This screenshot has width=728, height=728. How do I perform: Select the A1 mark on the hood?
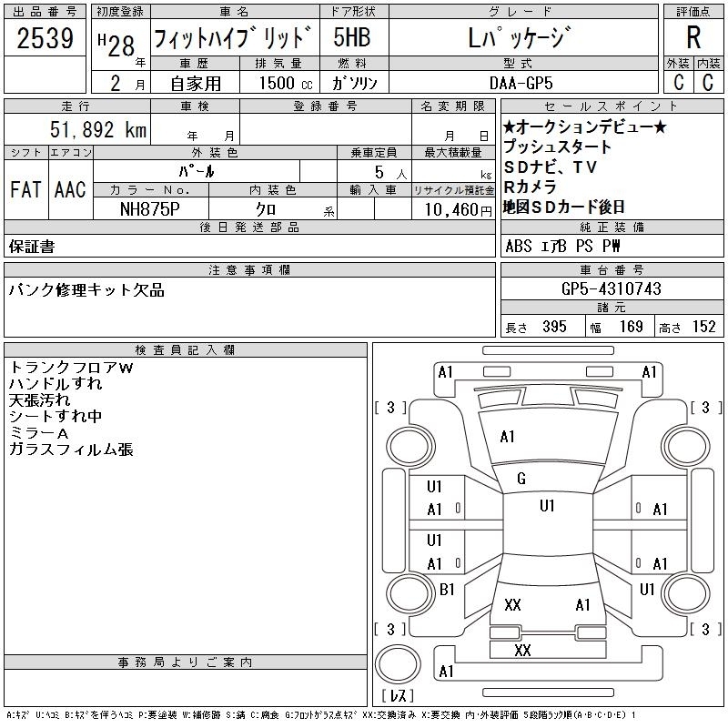507,437
